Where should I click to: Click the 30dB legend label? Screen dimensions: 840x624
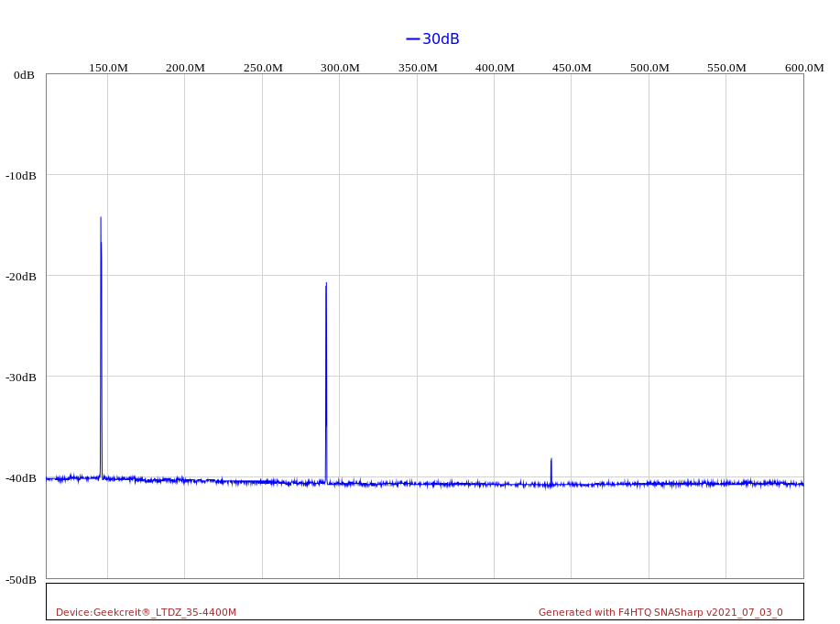point(441,38)
